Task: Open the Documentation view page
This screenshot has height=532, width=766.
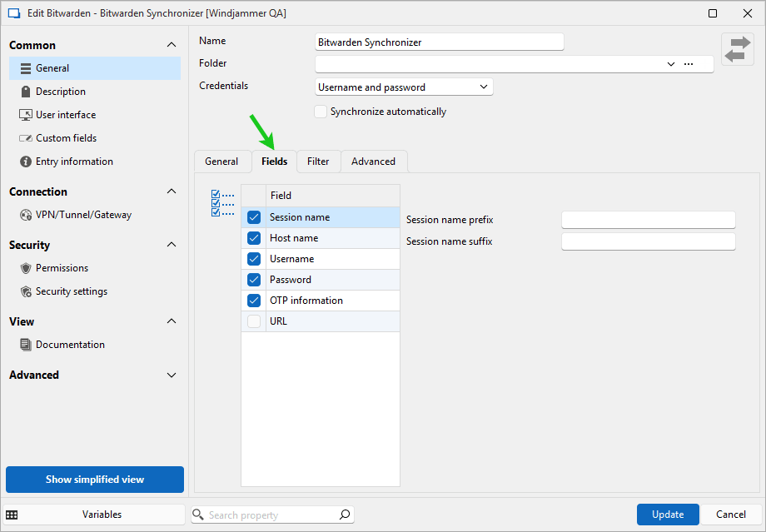Action: coord(70,345)
